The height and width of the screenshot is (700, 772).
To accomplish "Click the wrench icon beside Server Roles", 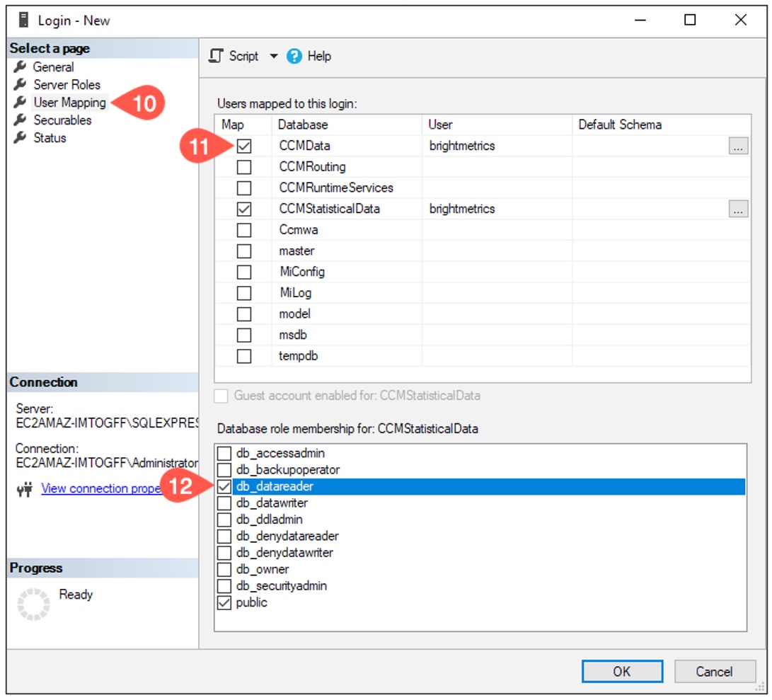I will 21,84.
